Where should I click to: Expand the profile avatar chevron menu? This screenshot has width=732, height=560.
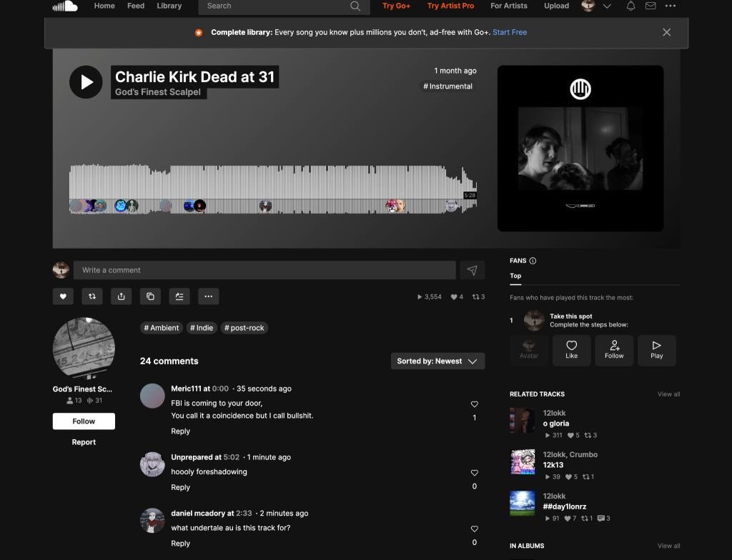607,6
